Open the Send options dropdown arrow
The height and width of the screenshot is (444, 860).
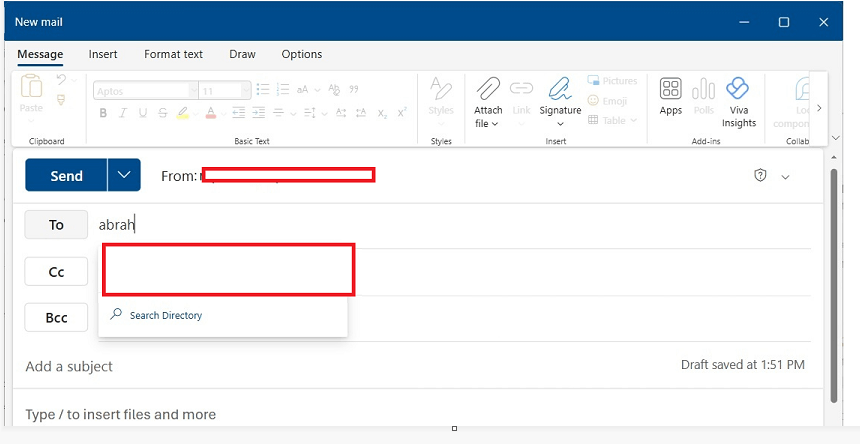(x=125, y=175)
